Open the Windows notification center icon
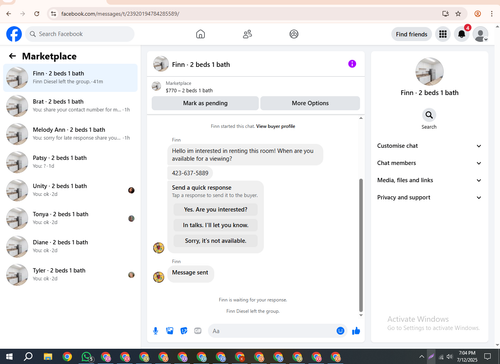This screenshot has height=364, width=500. click(487, 357)
